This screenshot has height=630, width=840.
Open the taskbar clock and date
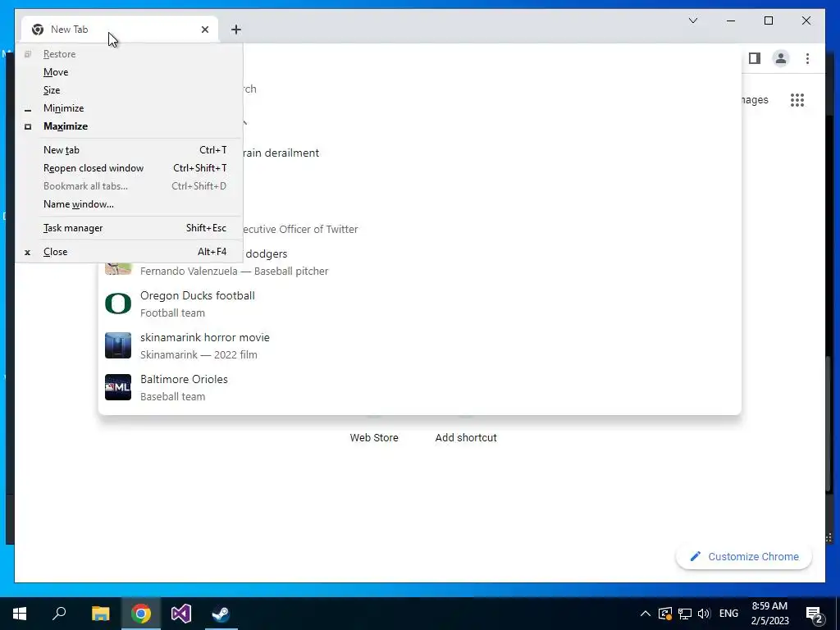pyautogui.click(x=769, y=614)
